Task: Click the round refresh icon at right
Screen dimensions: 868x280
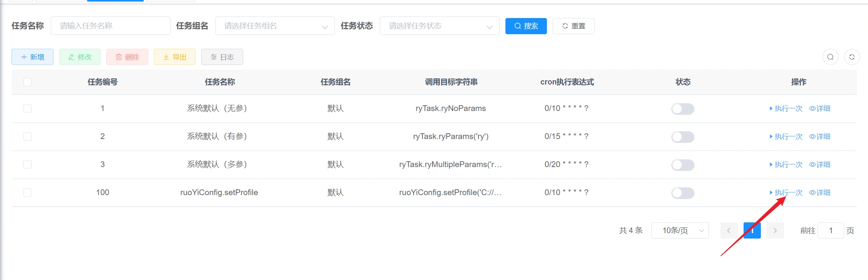Action: click(851, 57)
